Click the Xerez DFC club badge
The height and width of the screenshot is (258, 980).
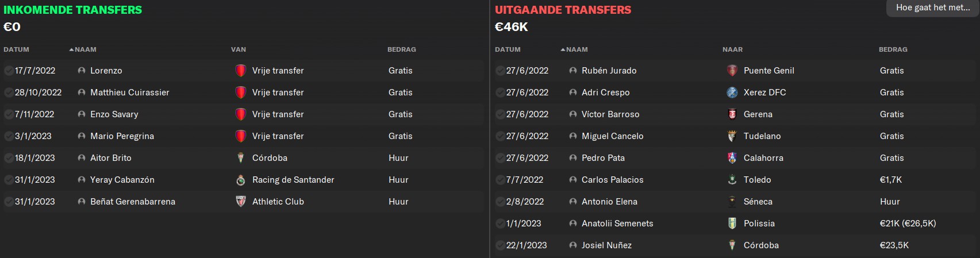coord(732,93)
